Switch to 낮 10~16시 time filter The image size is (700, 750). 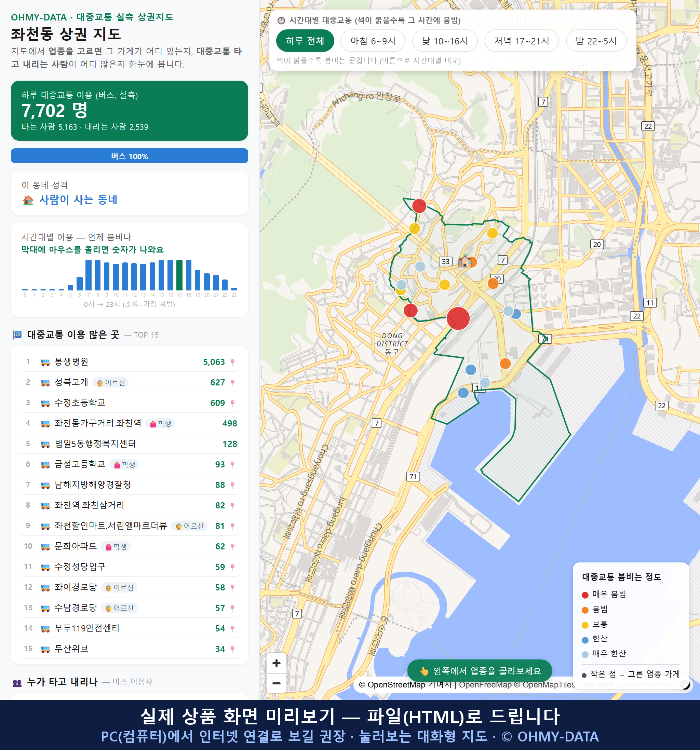(x=445, y=41)
